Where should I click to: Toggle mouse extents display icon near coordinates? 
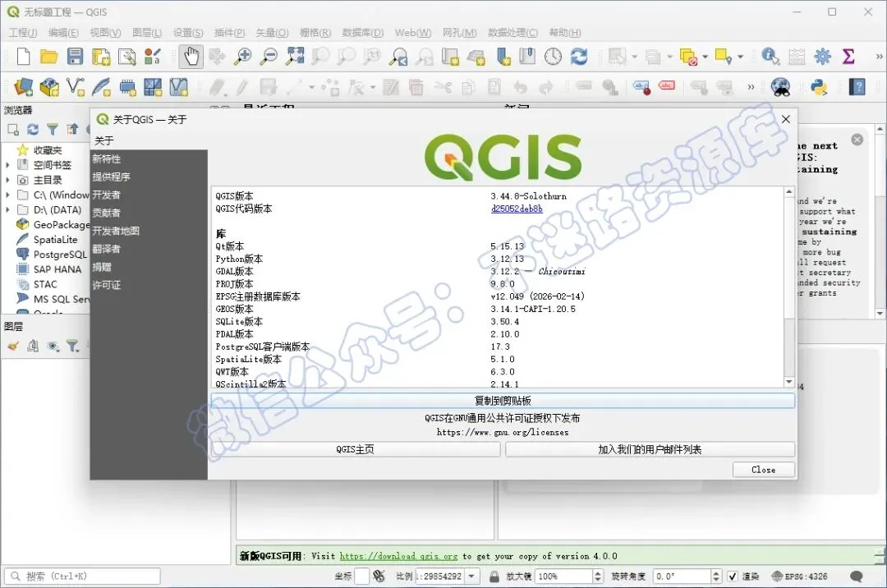379,577
